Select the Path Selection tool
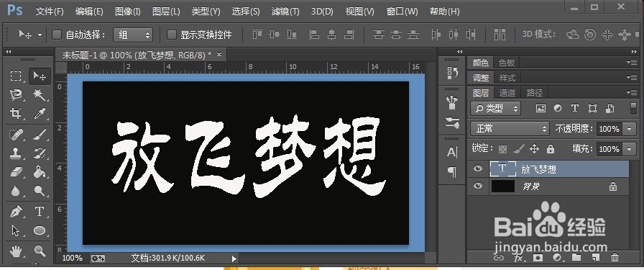Screen dimensions: 644x270 pyautogui.click(x=16, y=230)
